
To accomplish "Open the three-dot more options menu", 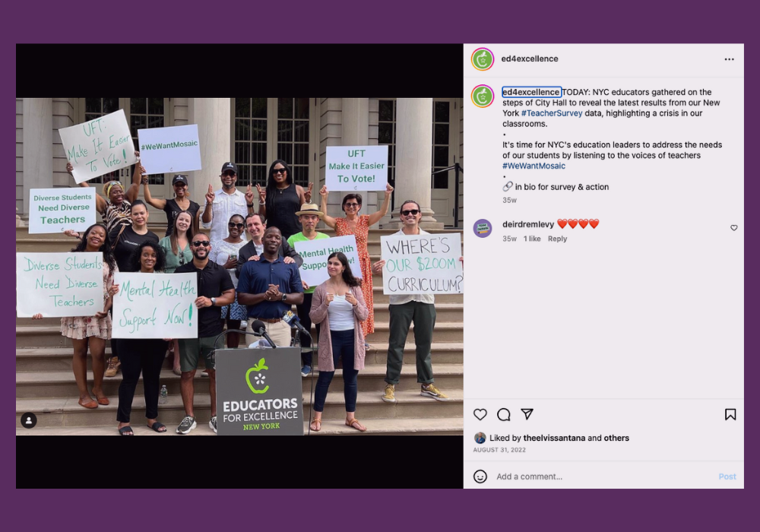I will (x=729, y=59).
